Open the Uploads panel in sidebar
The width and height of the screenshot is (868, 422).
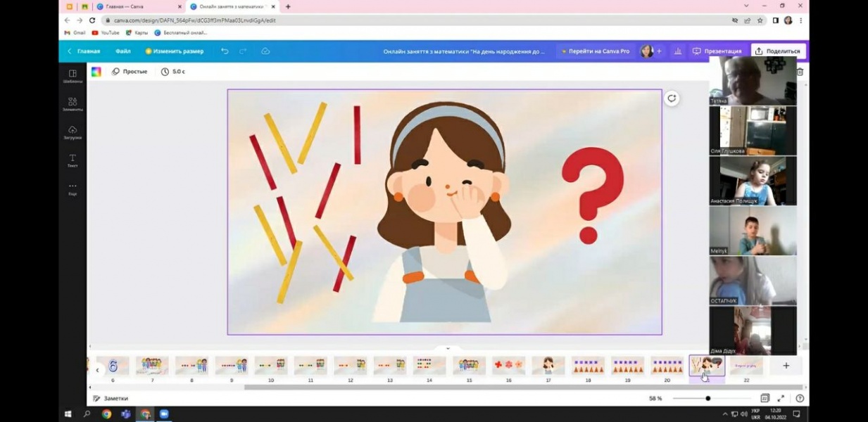pyautogui.click(x=73, y=132)
